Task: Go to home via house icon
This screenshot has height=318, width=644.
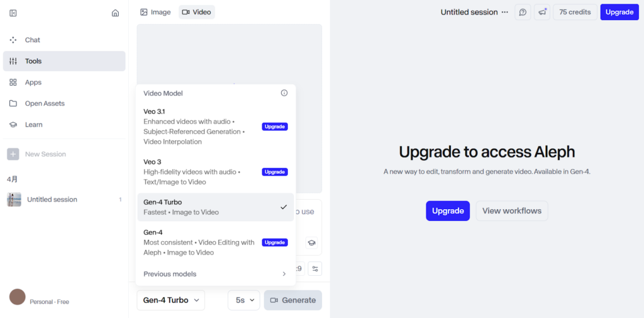Action: tap(115, 13)
